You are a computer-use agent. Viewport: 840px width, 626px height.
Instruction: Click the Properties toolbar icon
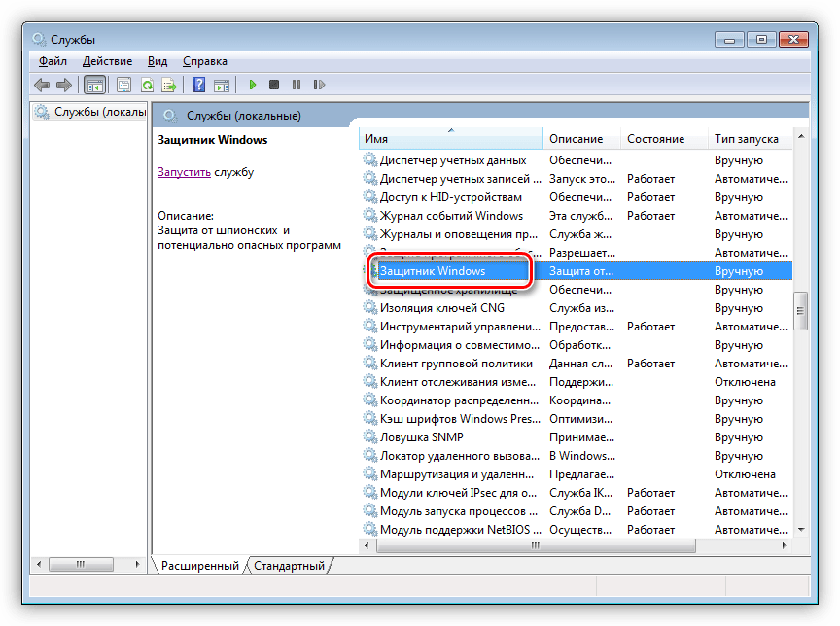[124, 85]
